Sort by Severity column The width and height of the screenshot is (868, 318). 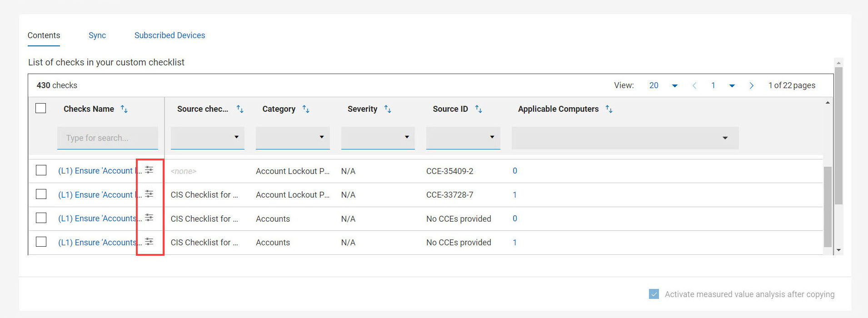388,109
